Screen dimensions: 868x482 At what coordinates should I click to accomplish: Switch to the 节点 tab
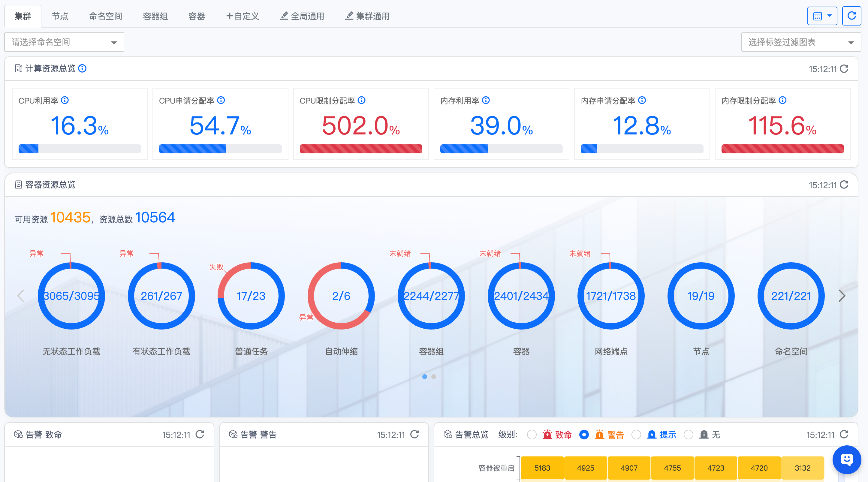(60, 16)
